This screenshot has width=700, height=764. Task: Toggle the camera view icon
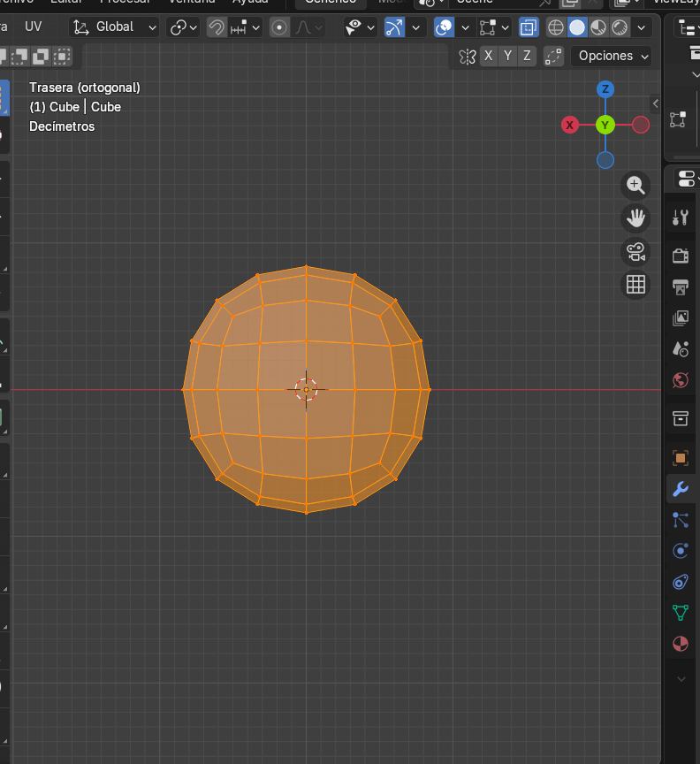pyautogui.click(x=635, y=251)
